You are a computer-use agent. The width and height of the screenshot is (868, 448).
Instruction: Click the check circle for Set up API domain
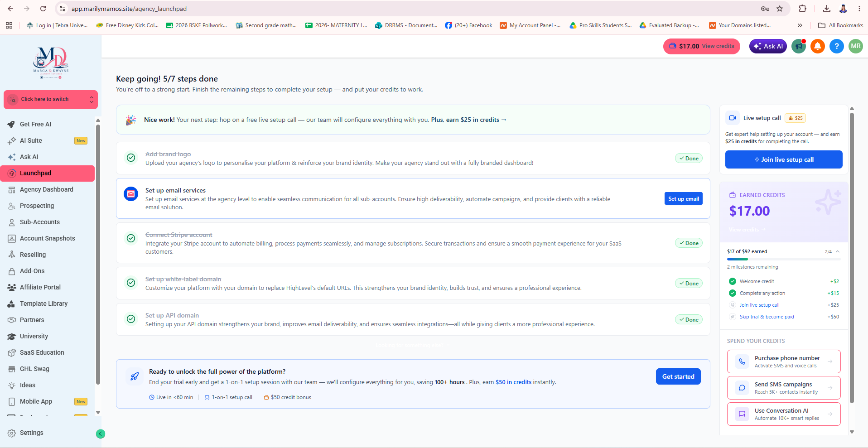pyautogui.click(x=131, y=319)
